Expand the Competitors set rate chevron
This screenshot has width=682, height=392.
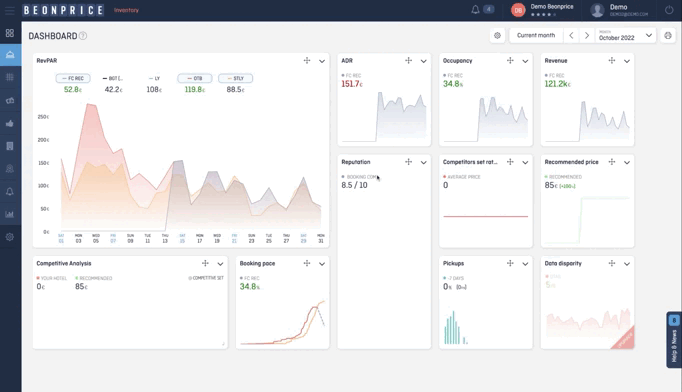point(525,162)
